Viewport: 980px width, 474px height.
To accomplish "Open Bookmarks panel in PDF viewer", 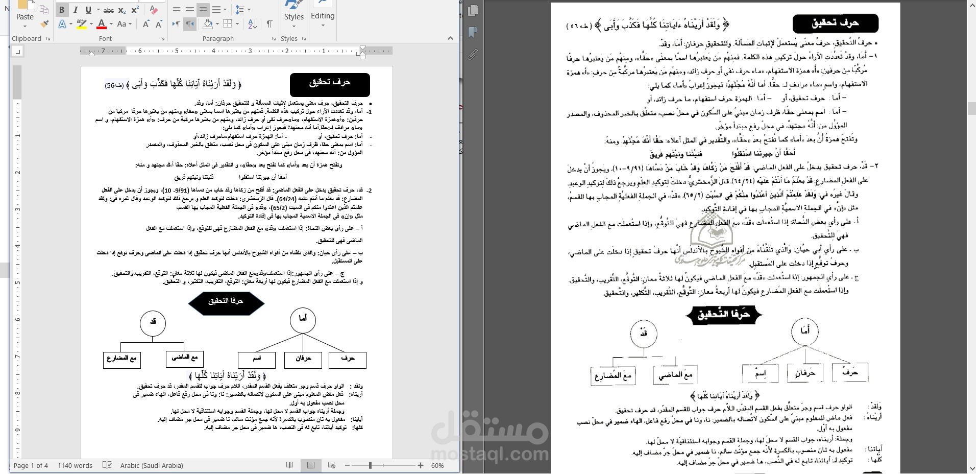I will point(473,32).
